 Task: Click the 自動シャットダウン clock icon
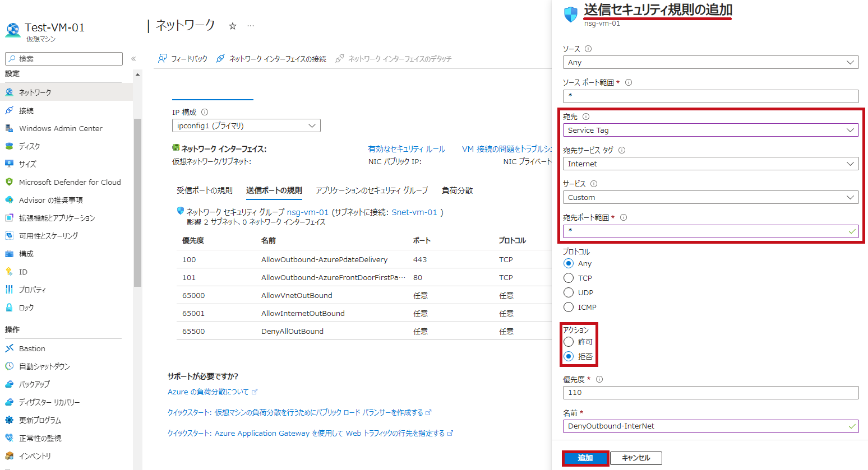point(9,366)
